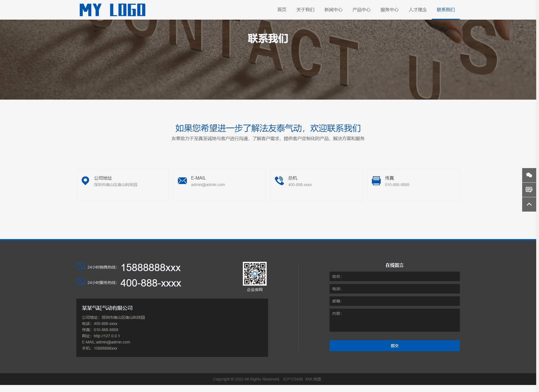The height and width of the screenshot is (392, 539).
Task: Click the 邮箱 input field
Action: 395,301
